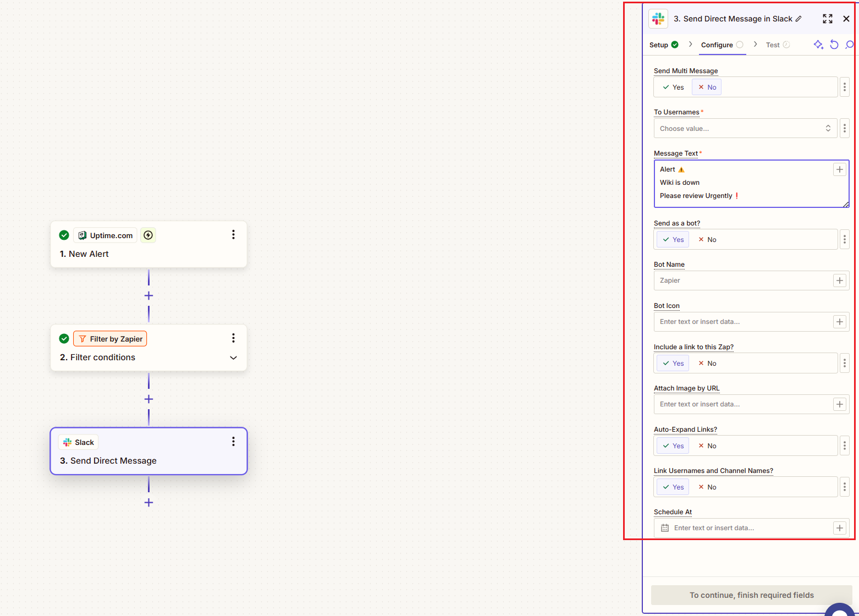Switch to the Setup tab
The image size is (859, 616).
tap(664, 45)
